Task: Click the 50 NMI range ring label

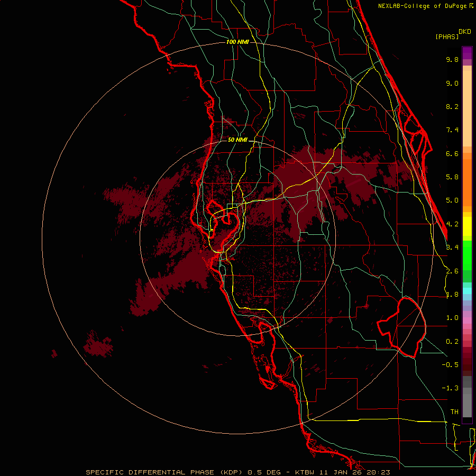Action: (237, 140)
